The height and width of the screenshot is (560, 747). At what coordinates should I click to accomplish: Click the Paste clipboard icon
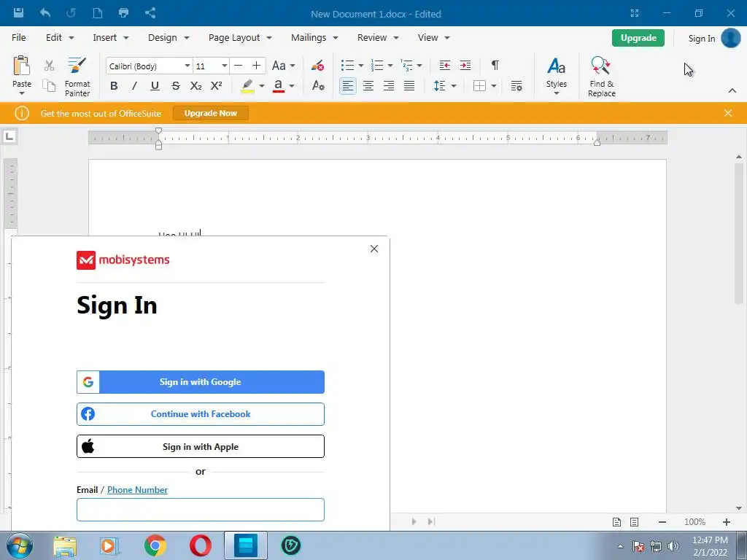click(21, 66)
